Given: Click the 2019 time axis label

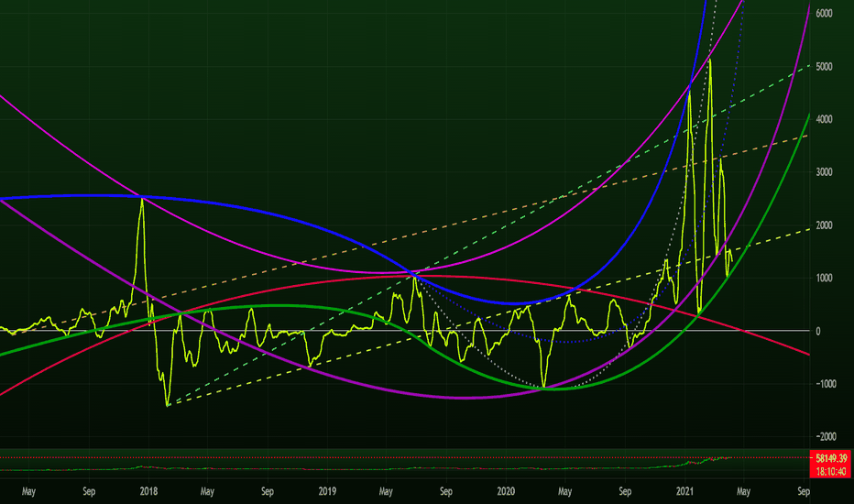Looking at the screenshot, I should click(327, 491).
